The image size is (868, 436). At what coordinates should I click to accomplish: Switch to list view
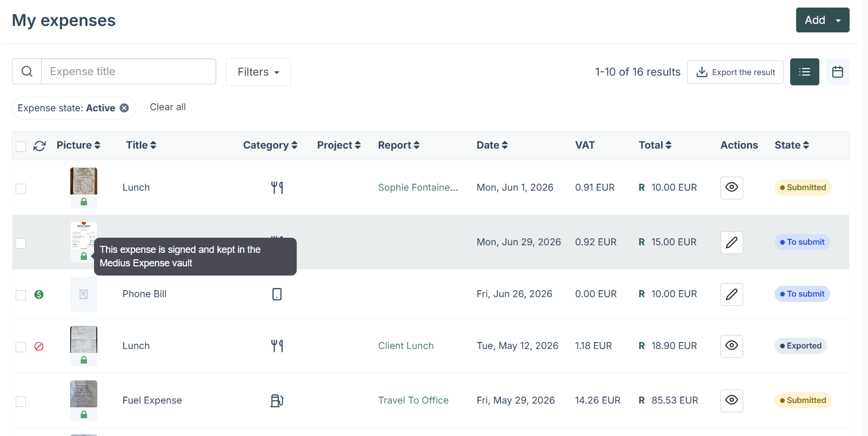tap(805, 72)
